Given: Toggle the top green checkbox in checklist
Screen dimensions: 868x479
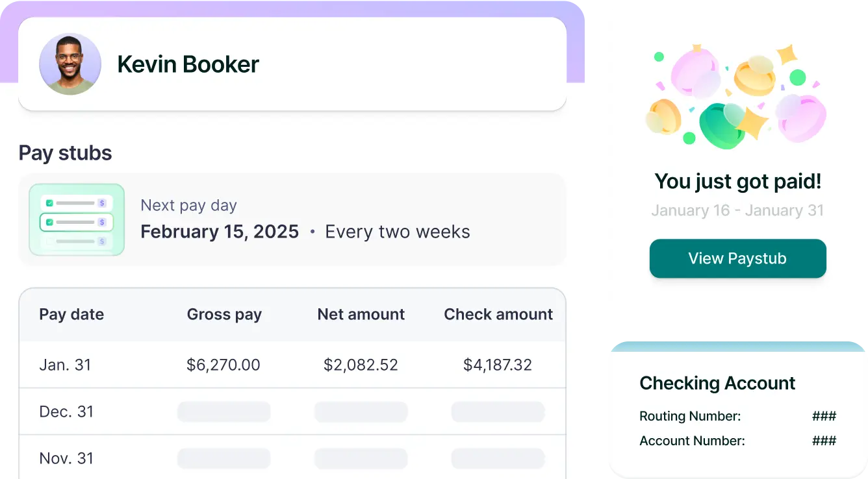Looking at the screenshot, I should pyautogui.click(x=49, y=203).
